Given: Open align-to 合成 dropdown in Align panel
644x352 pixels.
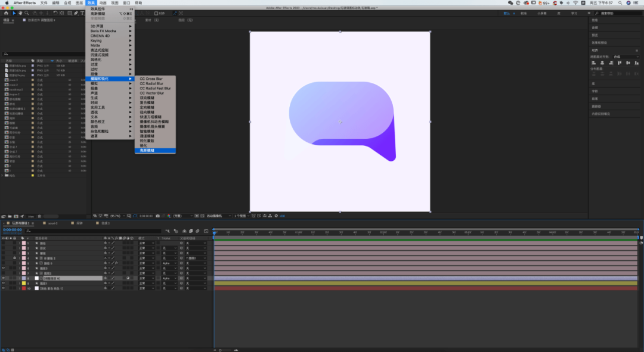Looking at the screenshot, I should (626, 57).
